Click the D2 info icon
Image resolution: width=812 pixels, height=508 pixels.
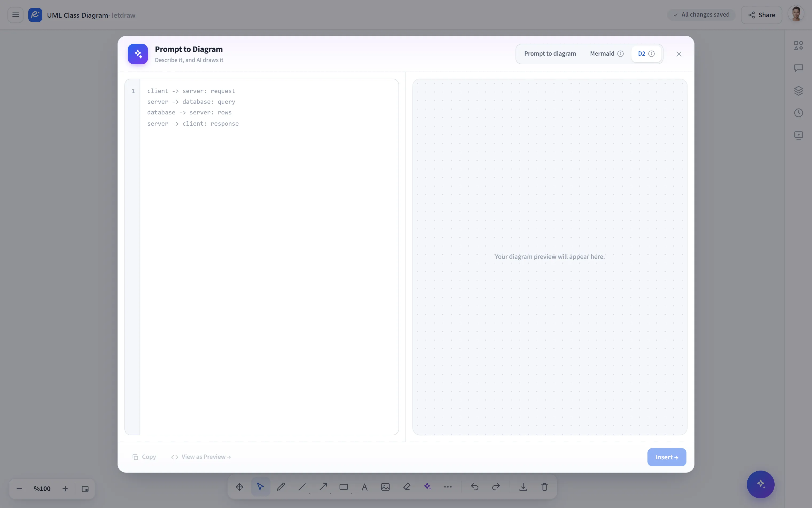point(651,54)
